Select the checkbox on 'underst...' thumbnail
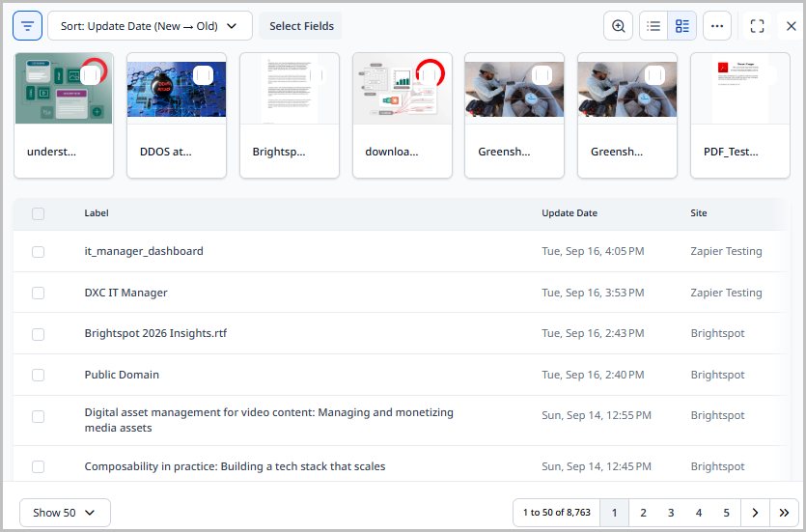Screen dimensions: 806x532 click(90, 75)
